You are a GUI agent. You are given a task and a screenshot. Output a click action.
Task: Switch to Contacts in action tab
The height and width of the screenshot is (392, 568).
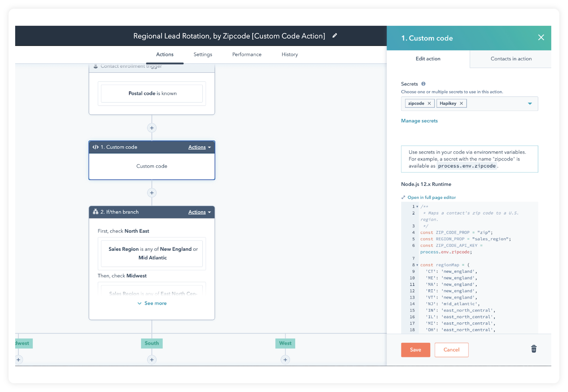click(511, 59)
